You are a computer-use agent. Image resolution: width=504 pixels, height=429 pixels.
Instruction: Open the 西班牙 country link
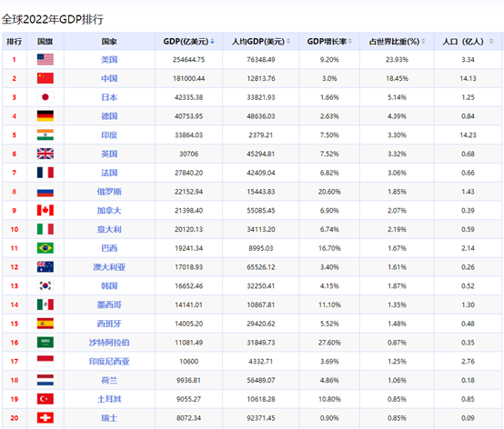pyautogui.click(x=109, y=324)
